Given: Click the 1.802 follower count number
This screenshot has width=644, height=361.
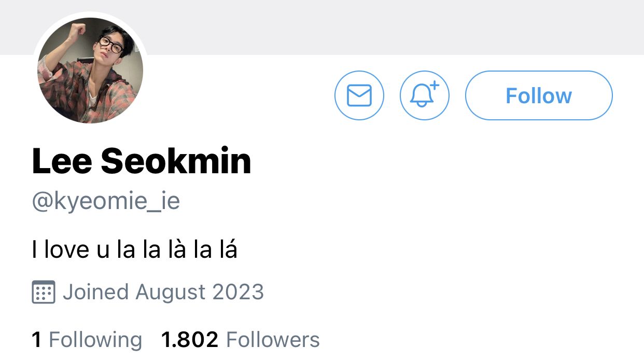Looking at the screenshot, I should coord(190,340).
